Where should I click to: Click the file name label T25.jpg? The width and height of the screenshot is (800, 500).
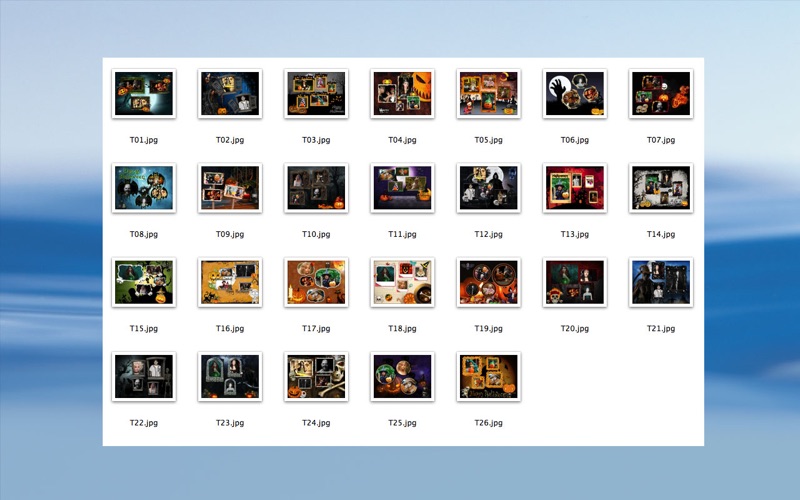pos(403,423)
